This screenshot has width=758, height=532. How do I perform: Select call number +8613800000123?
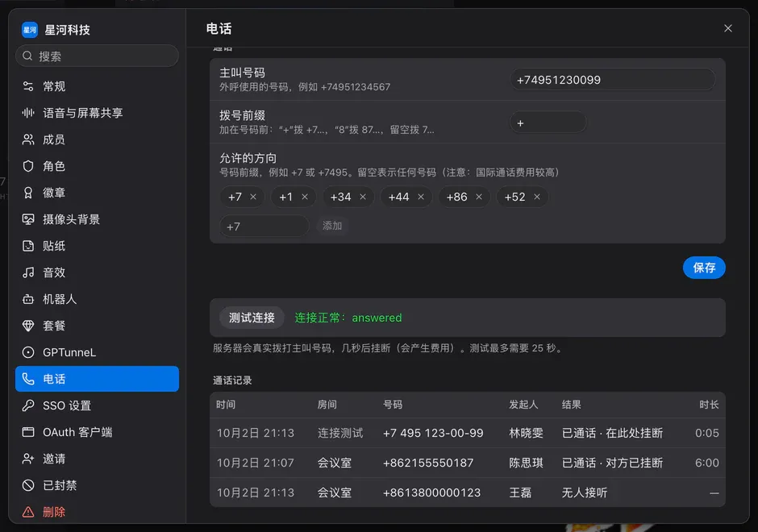(x=431, y=493)
